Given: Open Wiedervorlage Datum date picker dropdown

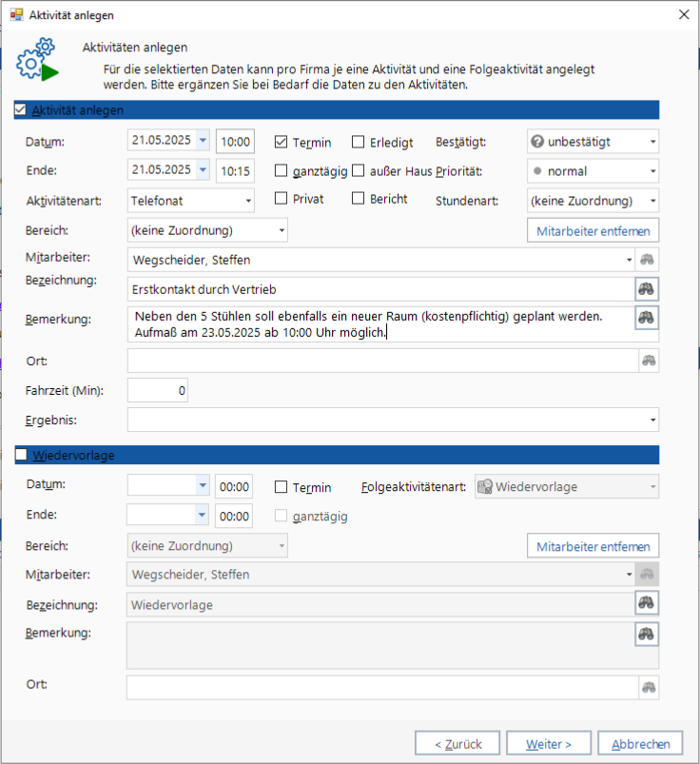Looking at the screenshot, I should 203,485.
